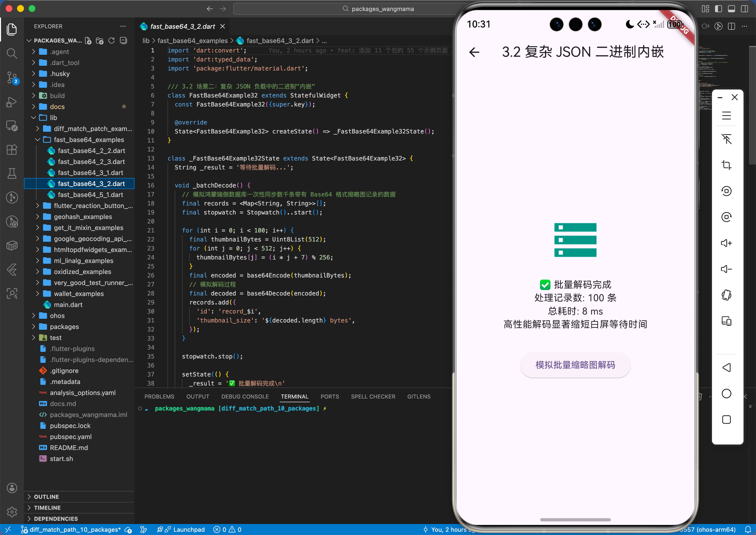Switch to the PROBLEMS tab
The height and width of the screenshot is (535, 756).
coord(159,397)
